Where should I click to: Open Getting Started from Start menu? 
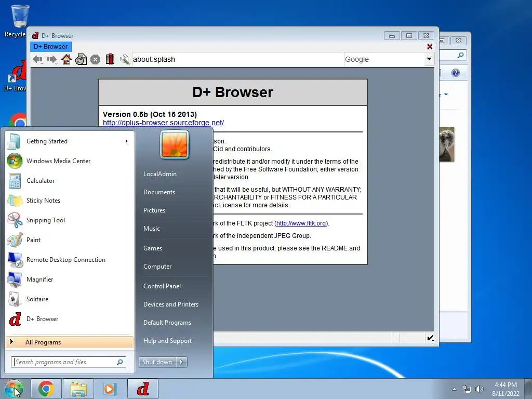pos(70,141)
